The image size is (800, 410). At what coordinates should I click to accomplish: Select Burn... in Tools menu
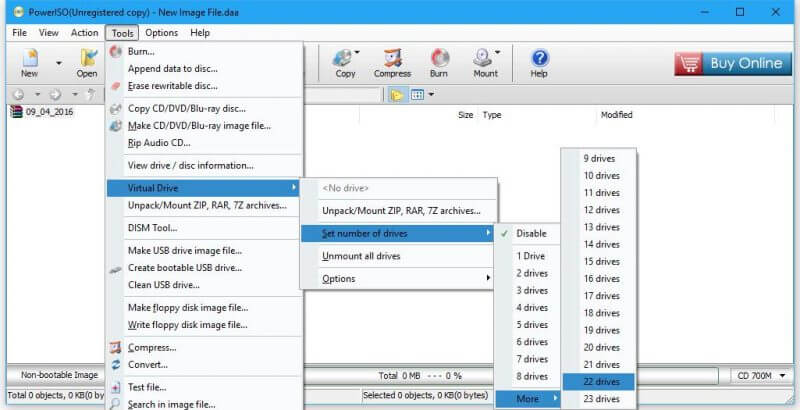coord(205,52)
